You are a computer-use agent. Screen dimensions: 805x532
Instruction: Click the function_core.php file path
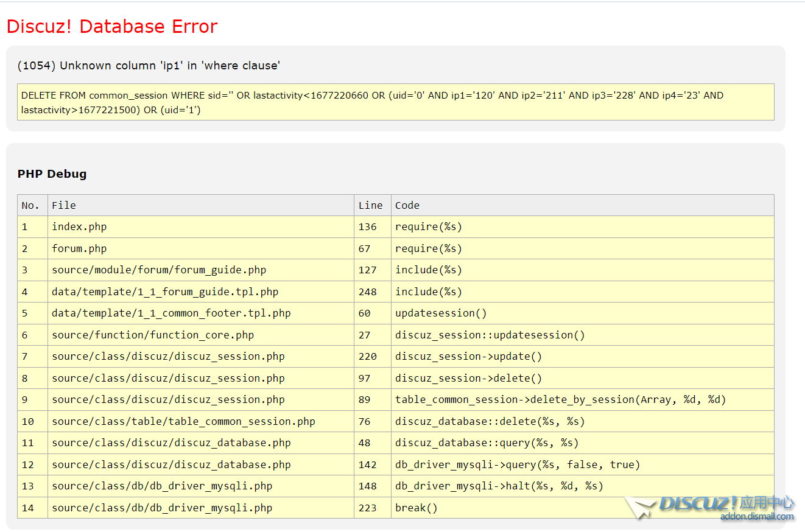[x=153, y=335]
